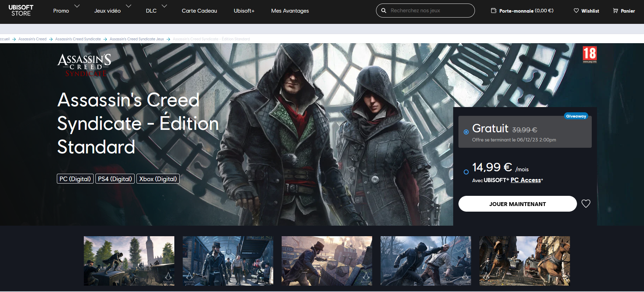Open the Panier shopping cart

(624, 11)
